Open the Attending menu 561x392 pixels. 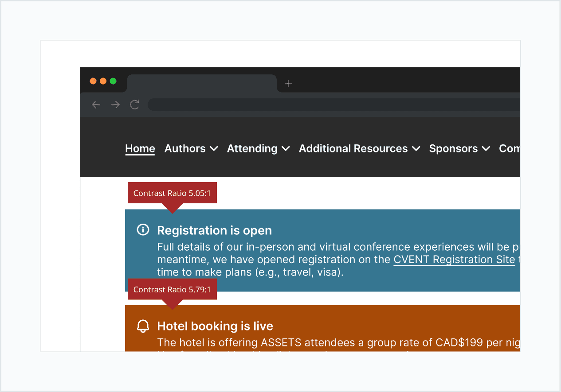(x=259, y=148)
